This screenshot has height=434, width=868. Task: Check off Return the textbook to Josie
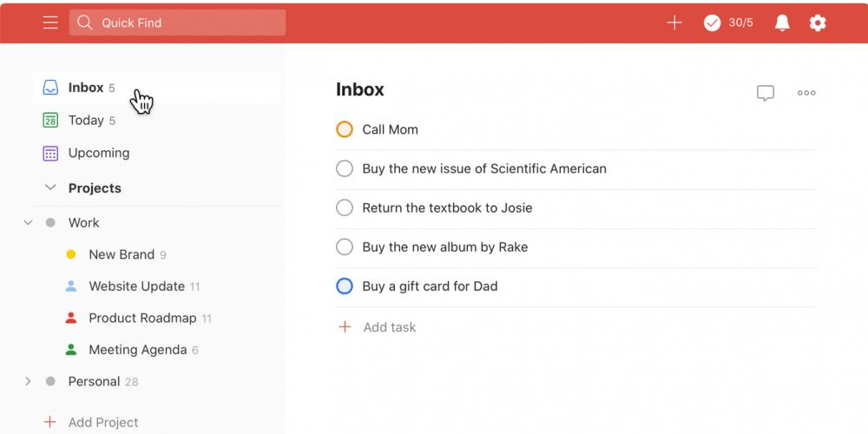tap(345, 207)
